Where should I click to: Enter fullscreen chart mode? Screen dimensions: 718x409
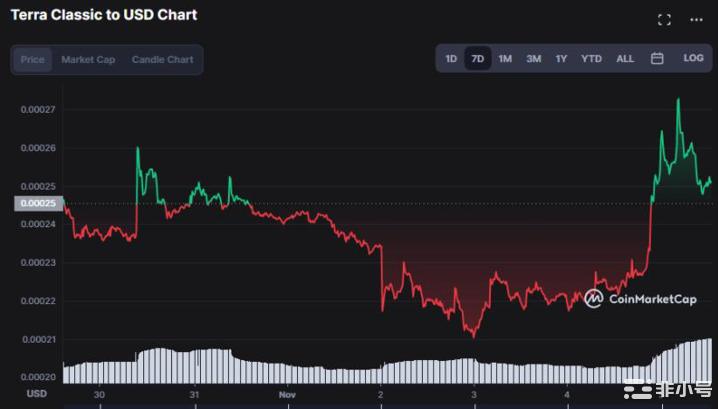[664, 19]
